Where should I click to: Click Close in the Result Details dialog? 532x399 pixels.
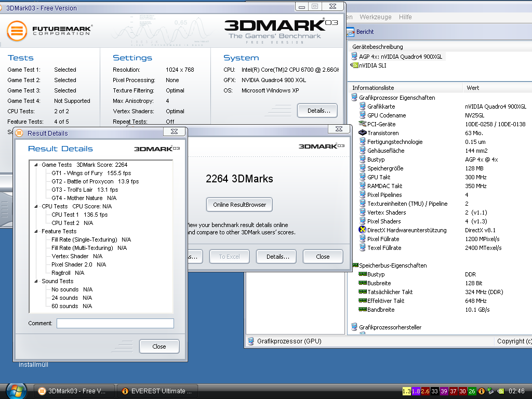[159, 347]
